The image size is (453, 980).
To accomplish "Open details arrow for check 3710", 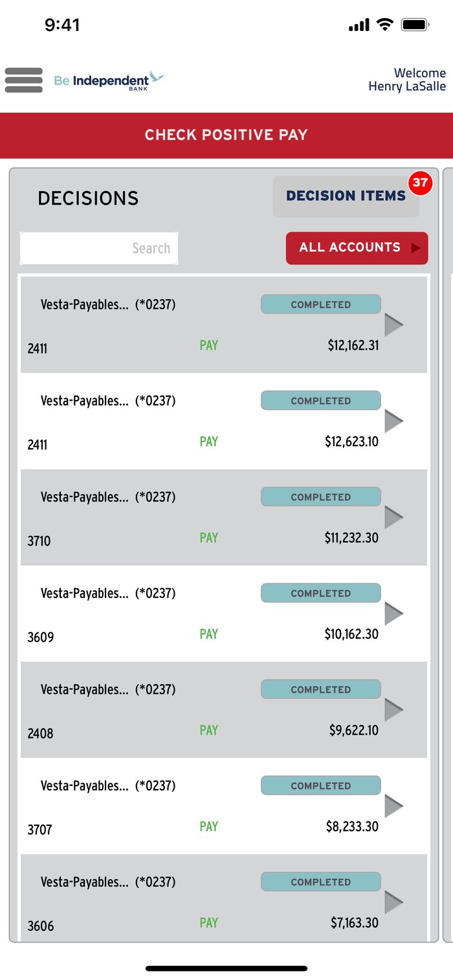I will (x=394, y=517).
